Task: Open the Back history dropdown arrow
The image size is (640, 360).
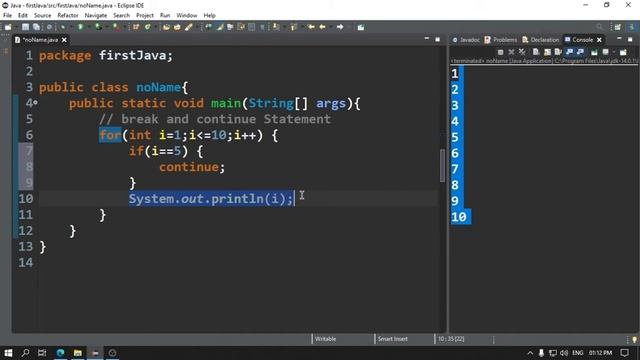Action: pos(331,27)
